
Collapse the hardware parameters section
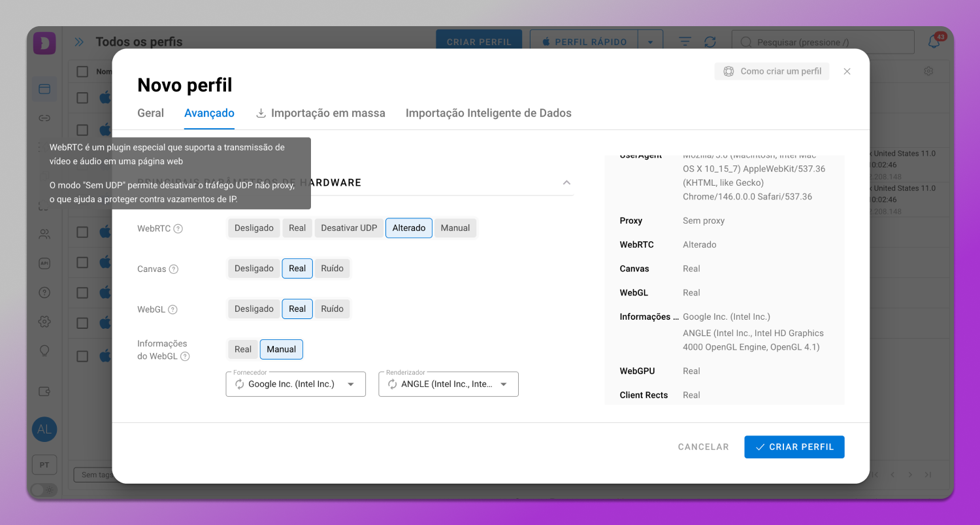point(566,182)
